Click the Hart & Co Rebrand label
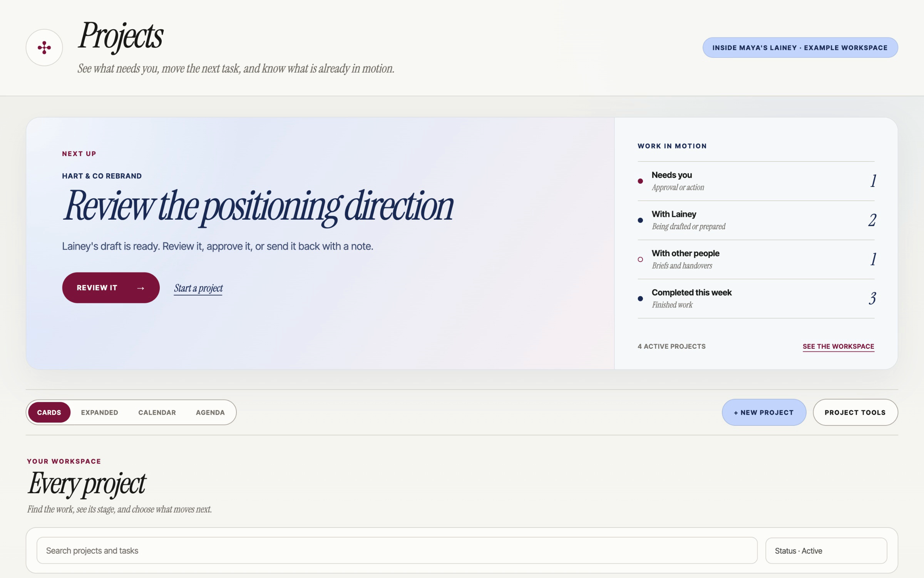924x578 pixels. point(102,176)
